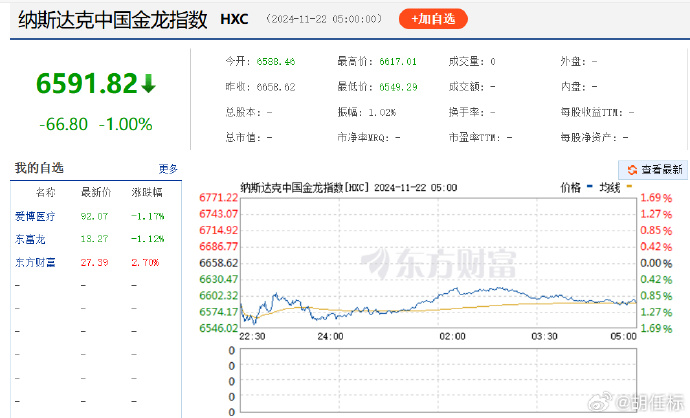The height and width of the screenshot is (418, 690).
Task: Click inside the empty volume sub-chart
Action: [x=438, y=381]
